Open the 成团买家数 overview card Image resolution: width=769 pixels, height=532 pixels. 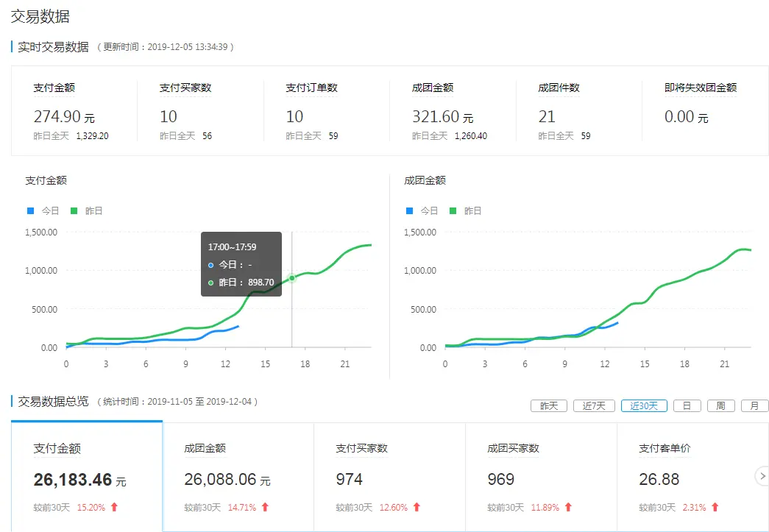541,476
